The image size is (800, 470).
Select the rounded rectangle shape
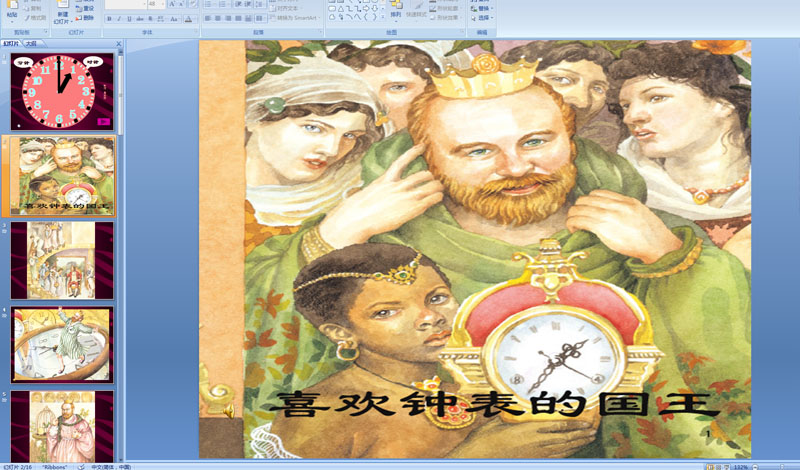click(x=332, y=9)
